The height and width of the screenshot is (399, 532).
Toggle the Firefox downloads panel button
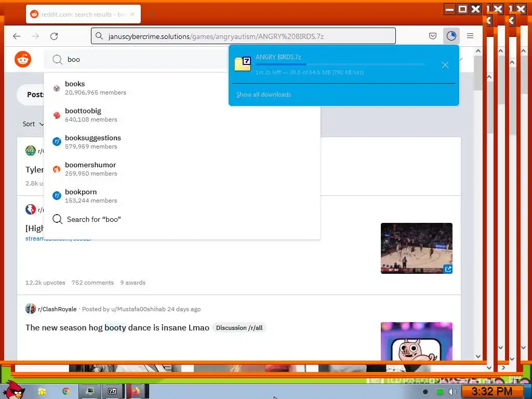click(x=451, y=36)
